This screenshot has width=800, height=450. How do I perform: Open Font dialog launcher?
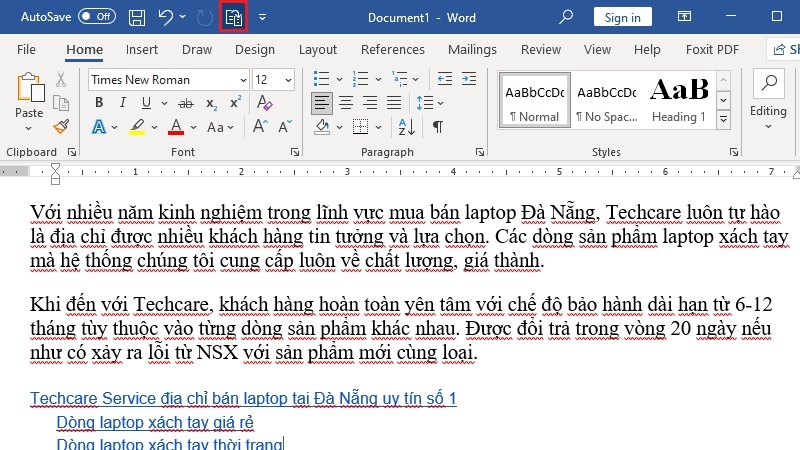(x=294, y=152)
